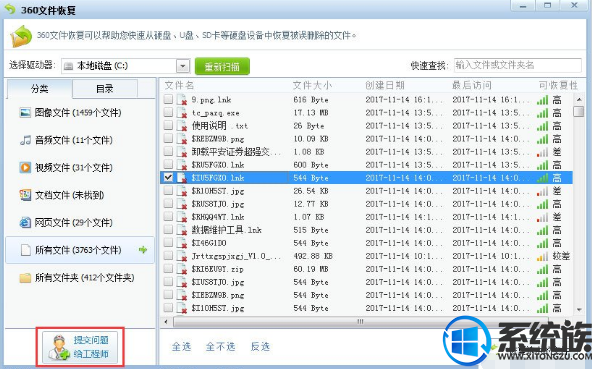592x369 pixels.
Task: Open the drive selection dropdown arrow
Action: [183, 66]
